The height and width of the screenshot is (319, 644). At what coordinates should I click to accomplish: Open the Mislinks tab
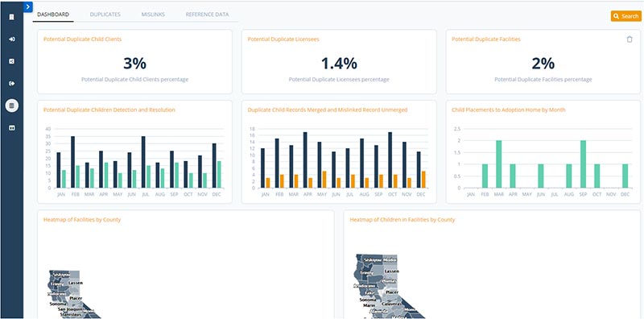click(x=153, y=14)
